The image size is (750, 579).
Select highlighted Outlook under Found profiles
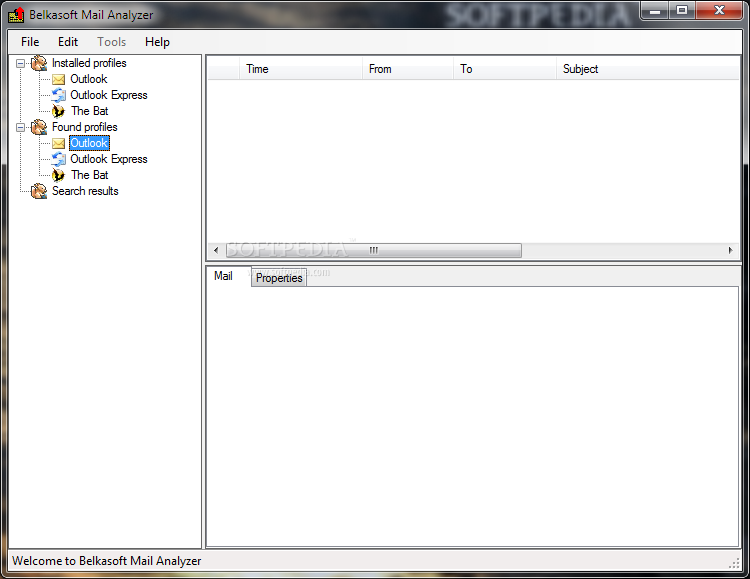89,143
